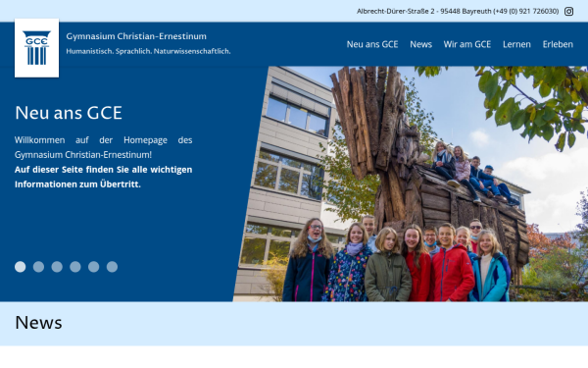Go to the News menu item
The image size is (588, 368).
420,44
